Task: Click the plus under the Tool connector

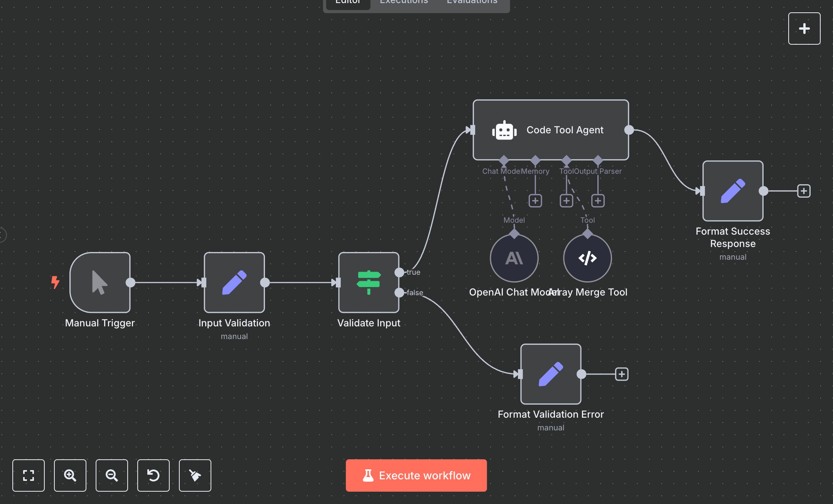Action: pos(566,200)
